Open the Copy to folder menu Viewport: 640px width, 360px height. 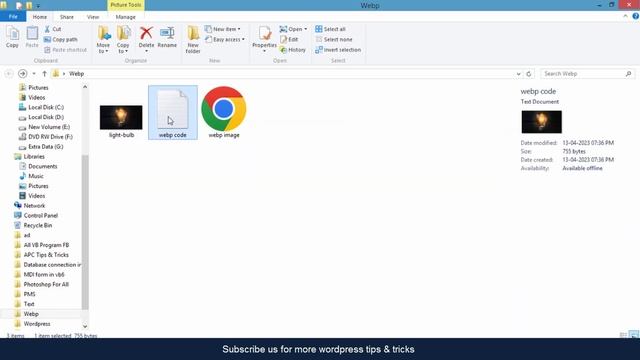123,40
